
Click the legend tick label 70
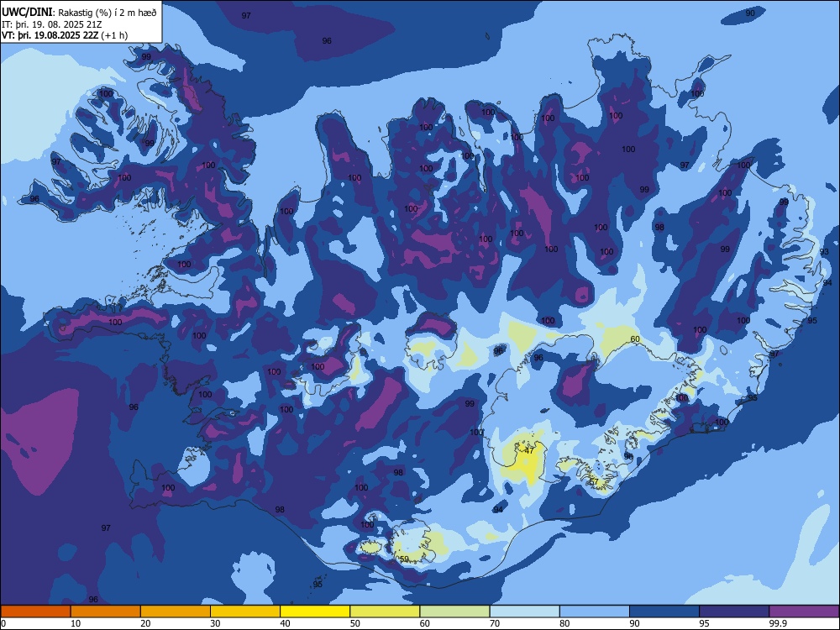coord(495,623)
